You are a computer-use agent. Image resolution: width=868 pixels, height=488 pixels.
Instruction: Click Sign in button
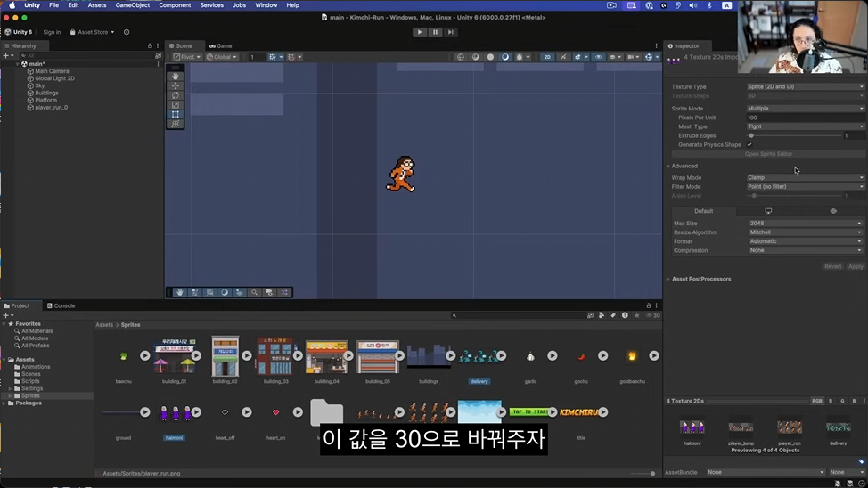[52, 32]
